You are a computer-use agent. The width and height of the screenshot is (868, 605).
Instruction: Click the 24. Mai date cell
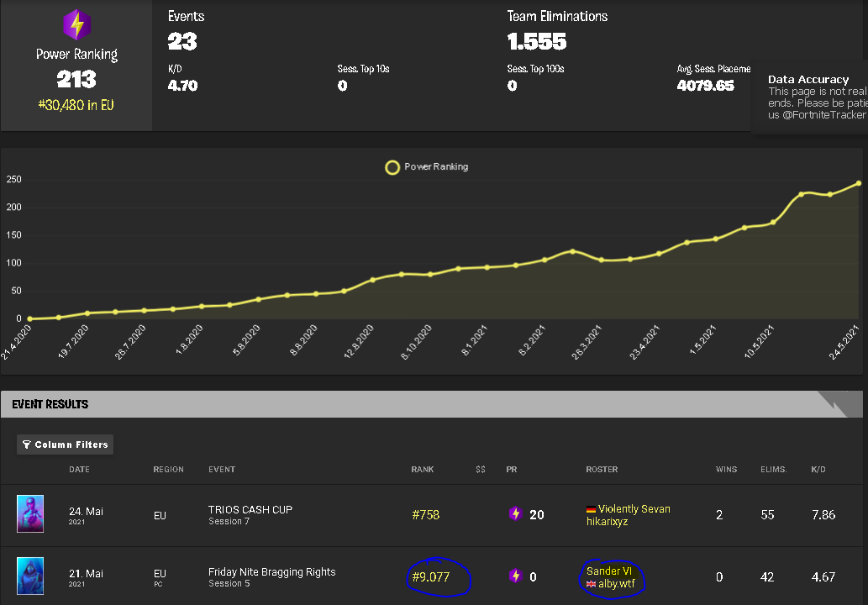point(86,512)
